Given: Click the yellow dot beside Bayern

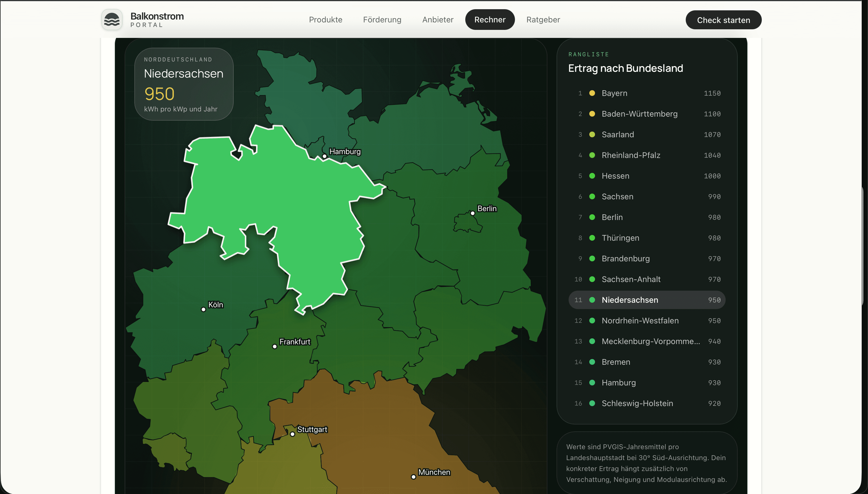Looking at the screenshot, I should tap(592, 93).
